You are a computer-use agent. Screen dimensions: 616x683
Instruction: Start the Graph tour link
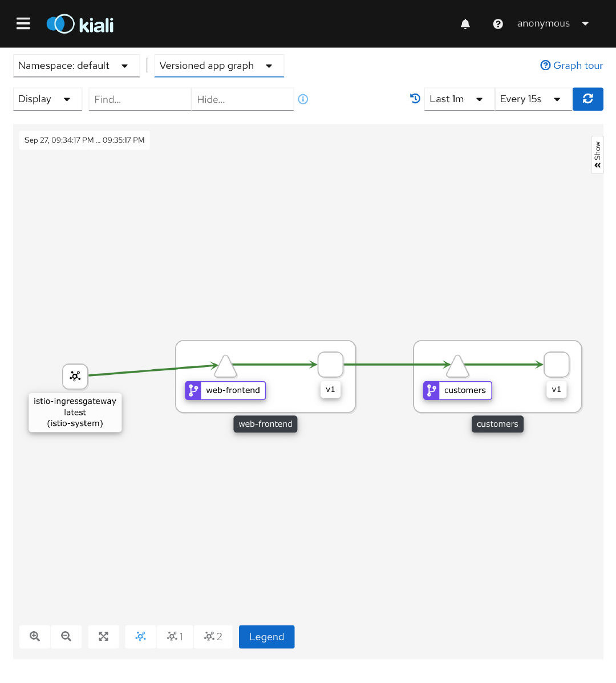572,66
